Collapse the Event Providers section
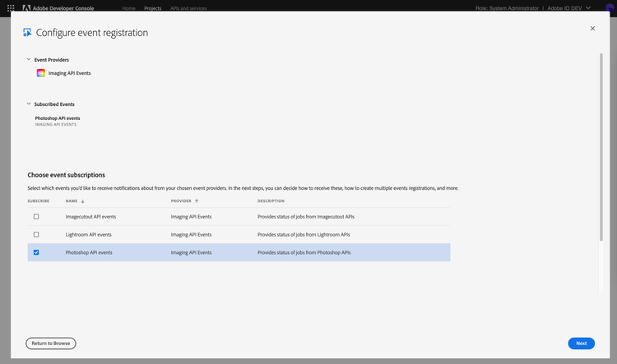Viewport: 617px width, 364px height. (x=29, y=60)
